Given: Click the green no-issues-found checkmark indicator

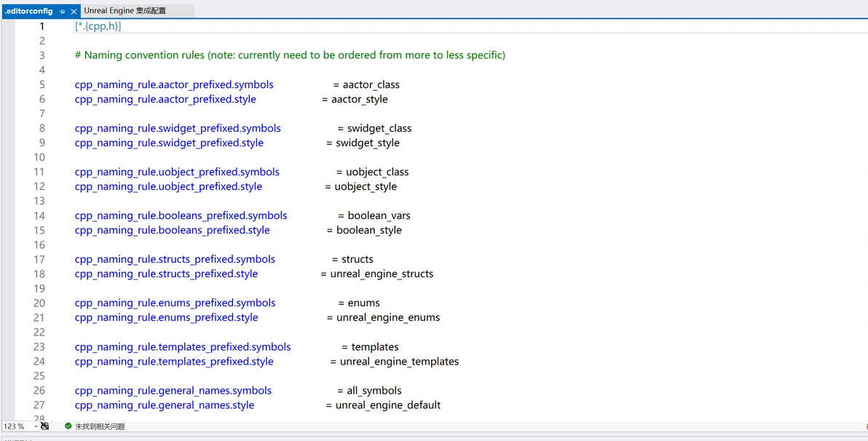Looking at the screenshot, I should click(68, 426).
